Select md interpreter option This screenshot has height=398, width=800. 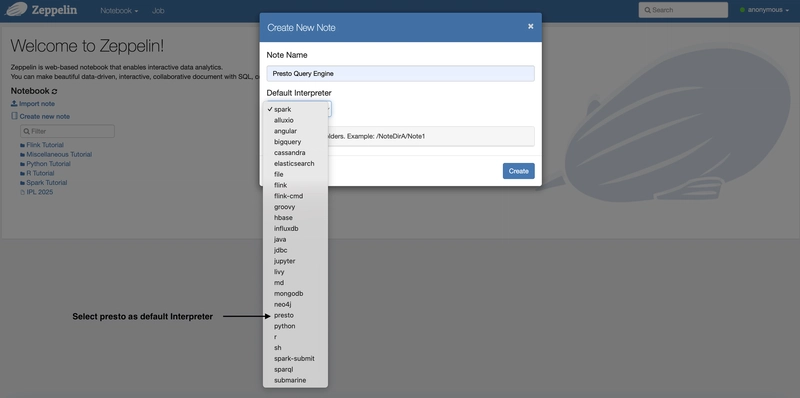coord(295,283)
